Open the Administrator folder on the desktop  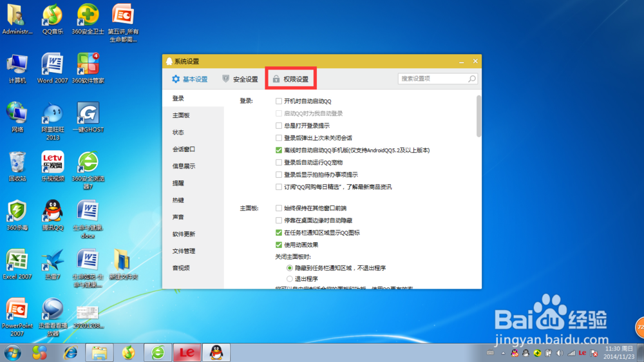pyautogui.click(x=17, y=19)
